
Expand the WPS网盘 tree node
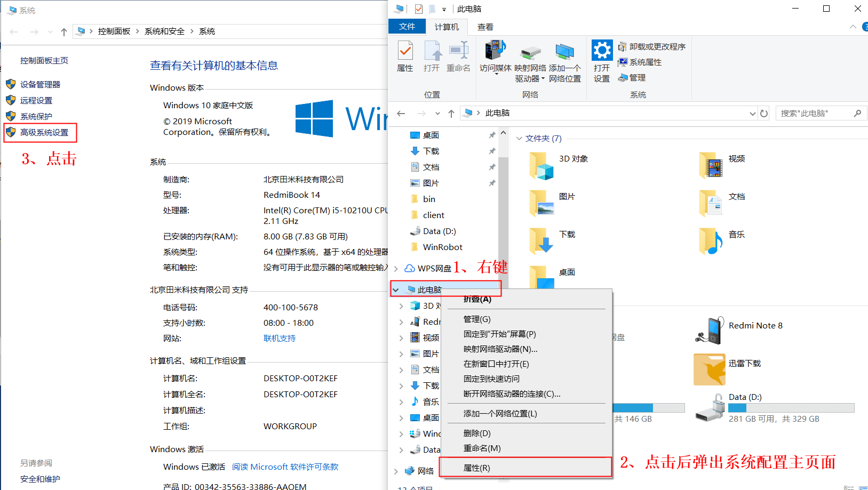pyautogui.click(x=396, y=268)
